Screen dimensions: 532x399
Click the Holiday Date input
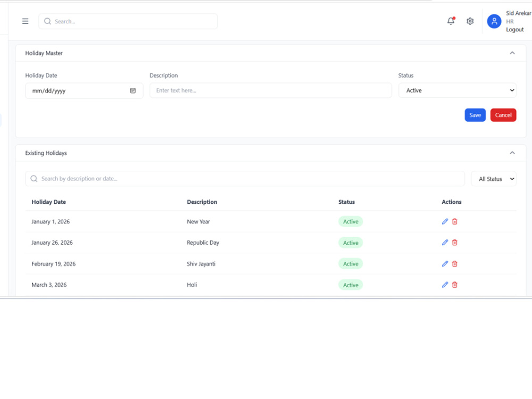point(84,90)
